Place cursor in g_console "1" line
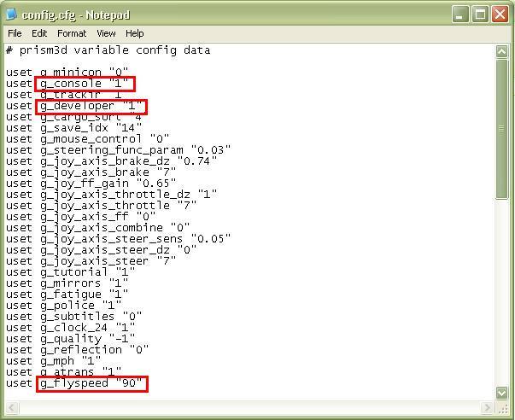This screenshot has height=420, width=515. coord(67,84)
